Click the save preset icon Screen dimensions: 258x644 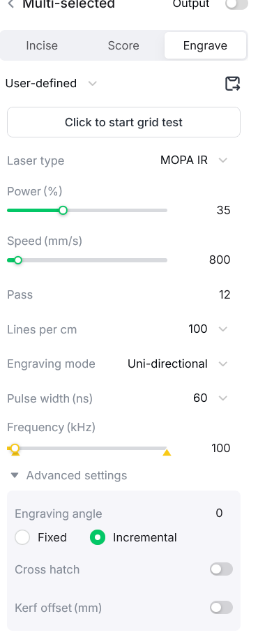233,83
